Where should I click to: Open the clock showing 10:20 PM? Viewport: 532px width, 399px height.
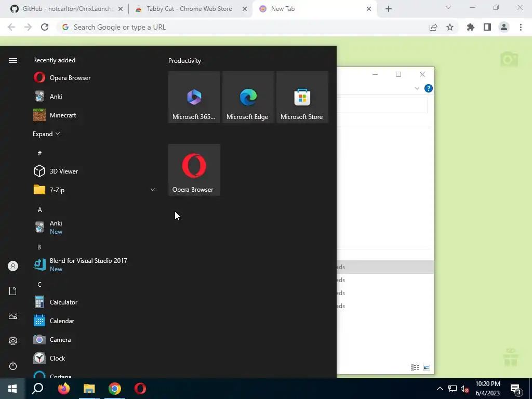[x=487, y=389]
